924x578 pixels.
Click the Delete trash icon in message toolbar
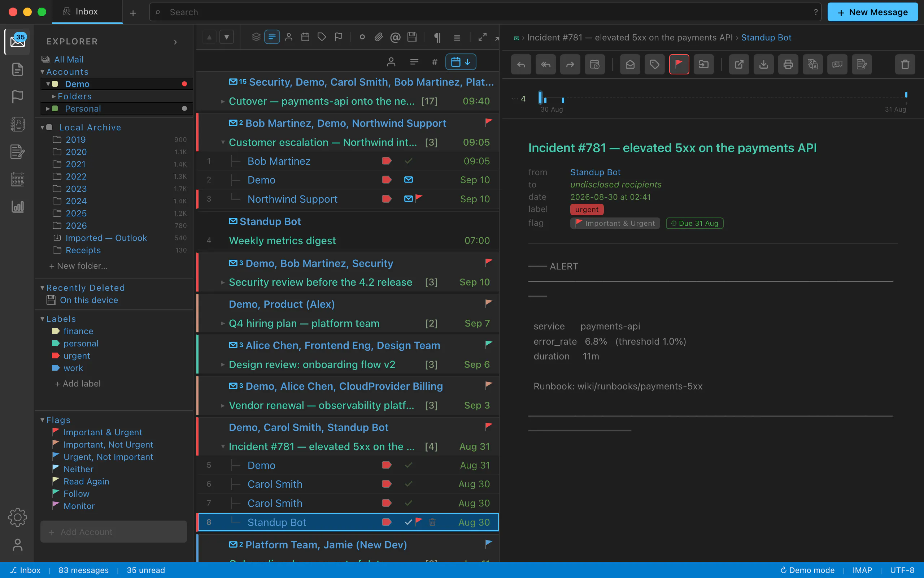click(x=905, y=64)
